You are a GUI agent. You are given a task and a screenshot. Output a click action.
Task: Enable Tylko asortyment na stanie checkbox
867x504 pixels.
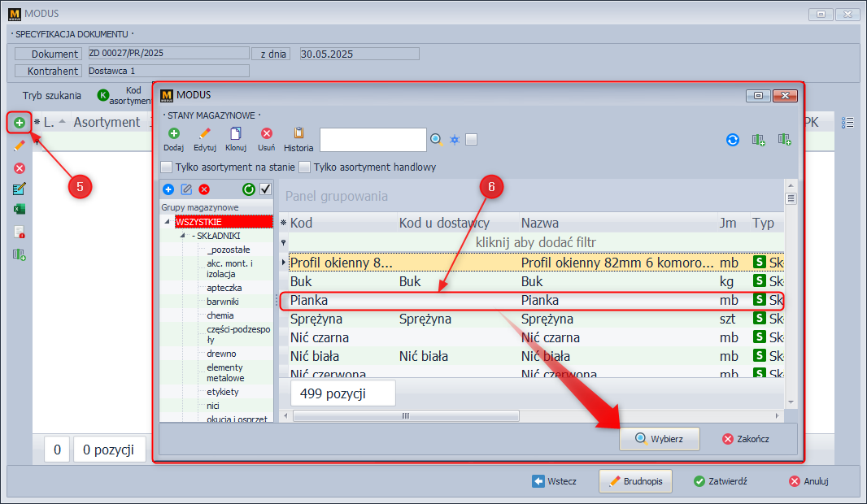[x=167, y=167]
